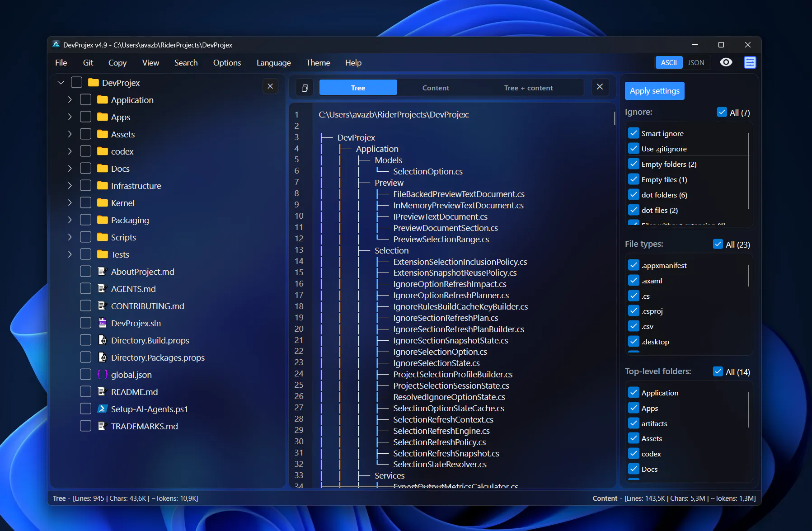Click the Assets folder icon
This screenshot has height=531, width=812.
103,134
